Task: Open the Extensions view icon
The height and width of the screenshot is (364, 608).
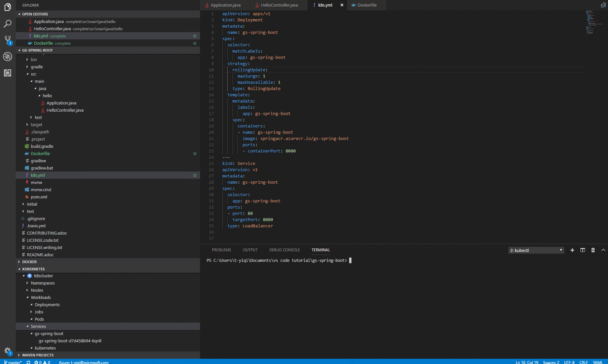Action: pos(8,73)
